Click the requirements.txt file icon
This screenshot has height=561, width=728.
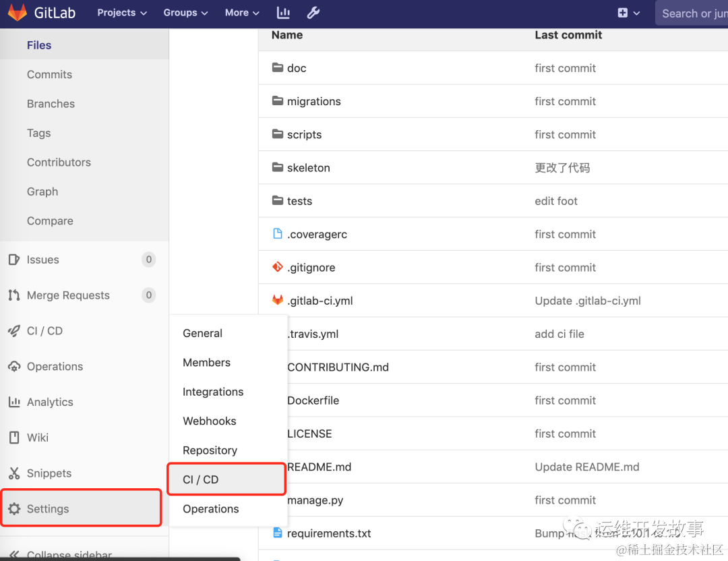coord(278,533)
